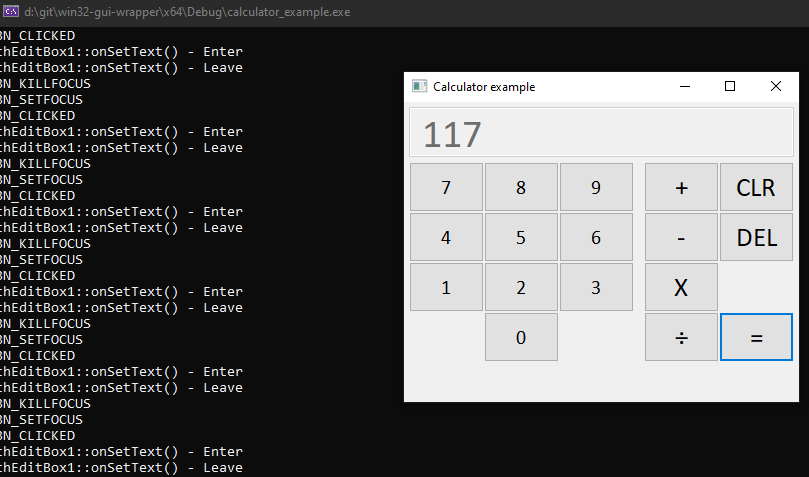
Task: Click the plus operator button
Action: pos(681,187)
